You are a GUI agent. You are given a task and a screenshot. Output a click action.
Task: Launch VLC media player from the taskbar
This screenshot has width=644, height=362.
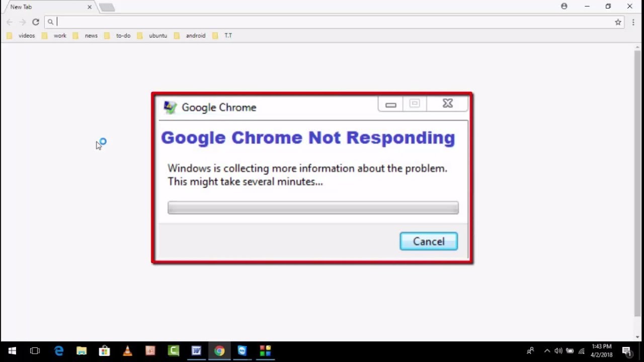(127, 351)
